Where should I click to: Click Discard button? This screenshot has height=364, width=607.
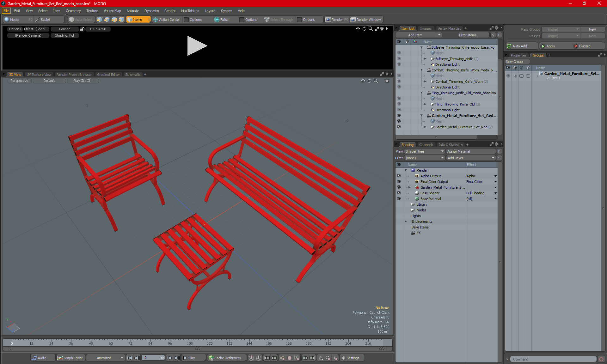tap(588, 46)
